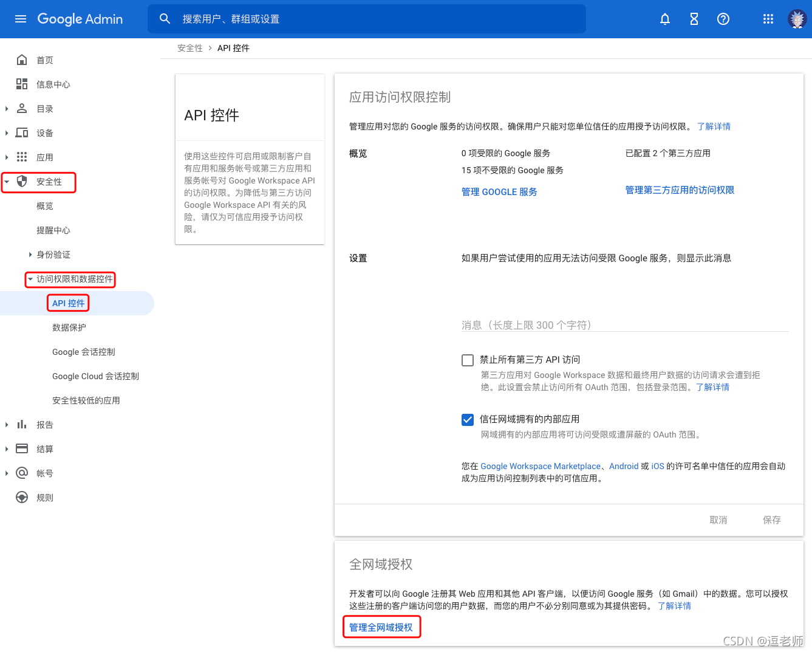Image resolution: width=812 pixels, height=652 pixels.
Task: Click the person icon beside 目录
Action: click(x=22, y=108)
